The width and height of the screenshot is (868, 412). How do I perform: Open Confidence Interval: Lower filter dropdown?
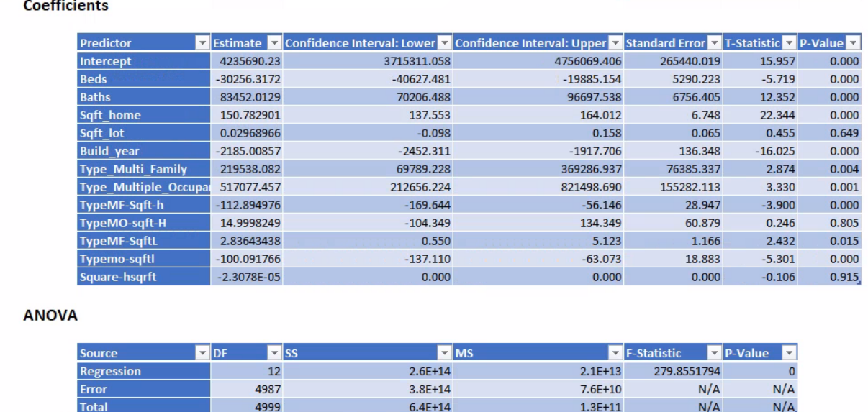445,43
